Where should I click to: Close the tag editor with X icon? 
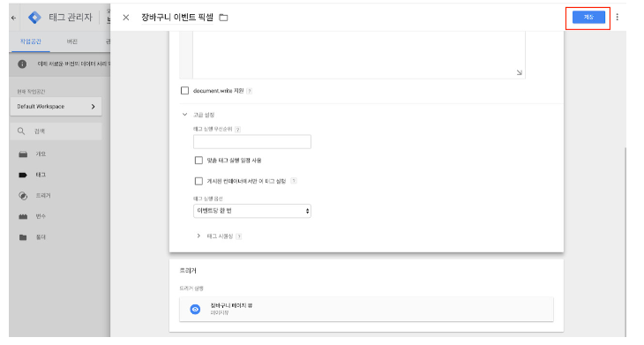(126, 18)
